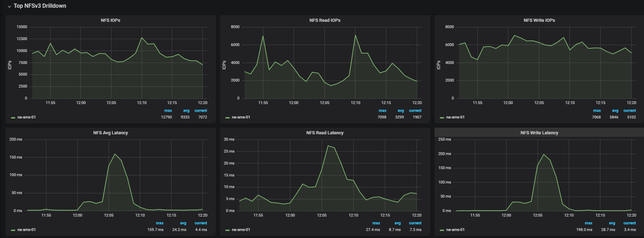Viewport: 644px width, 238px height.
Task: Click the green legend swatch in NFS Write IOPs
Action: click(442, 118)
